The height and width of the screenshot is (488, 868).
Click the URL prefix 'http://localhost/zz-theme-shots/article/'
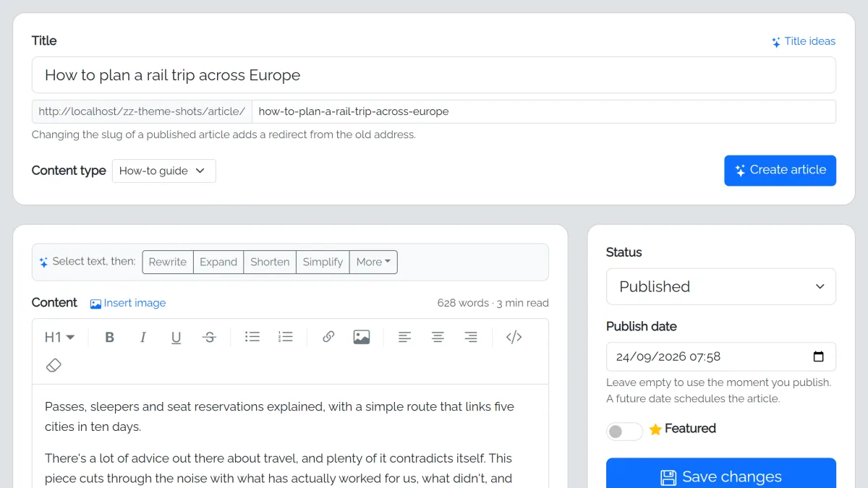(142, 111)
